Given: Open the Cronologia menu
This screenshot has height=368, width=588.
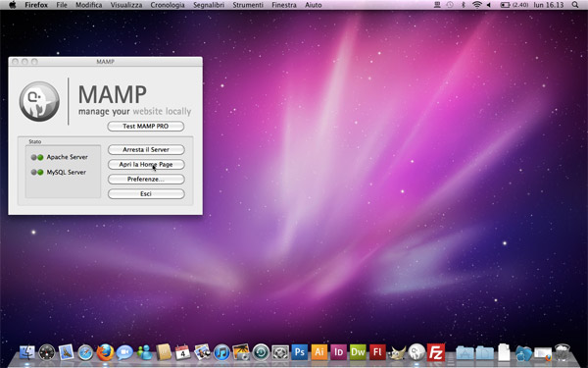Looking at the screenshot, I should 168,5.
